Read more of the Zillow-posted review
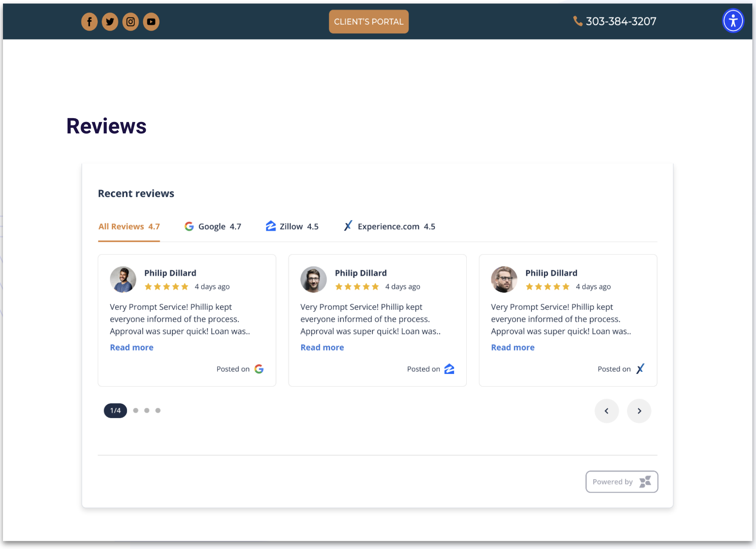 point(322,348)
